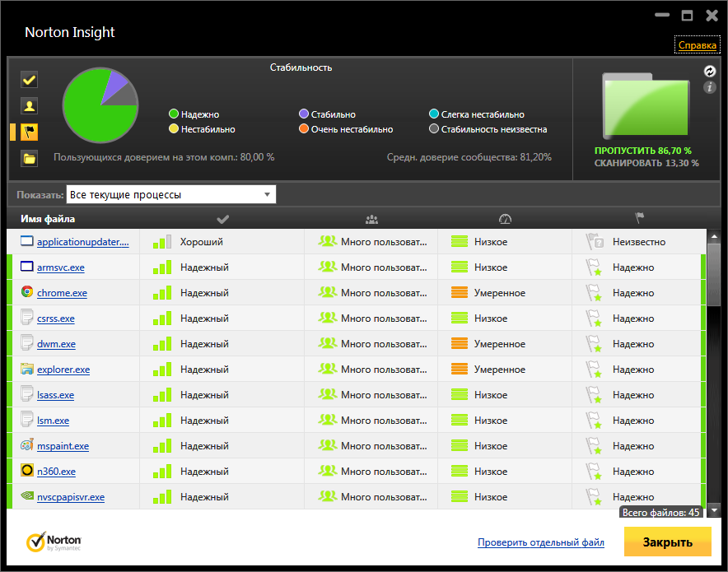This screenshot has height=572, width=728.
Task: Sort by the stability flag column header
Action: point(639,217)
